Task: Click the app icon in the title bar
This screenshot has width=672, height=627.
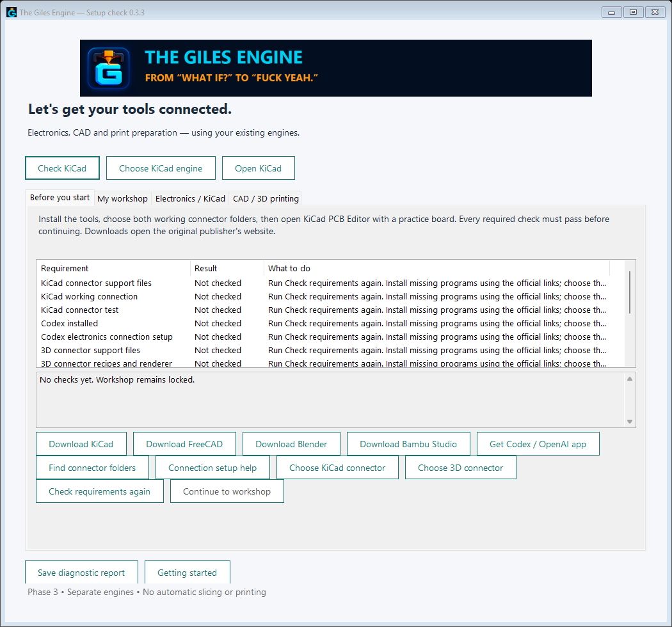Action: [x=12, y=12]
